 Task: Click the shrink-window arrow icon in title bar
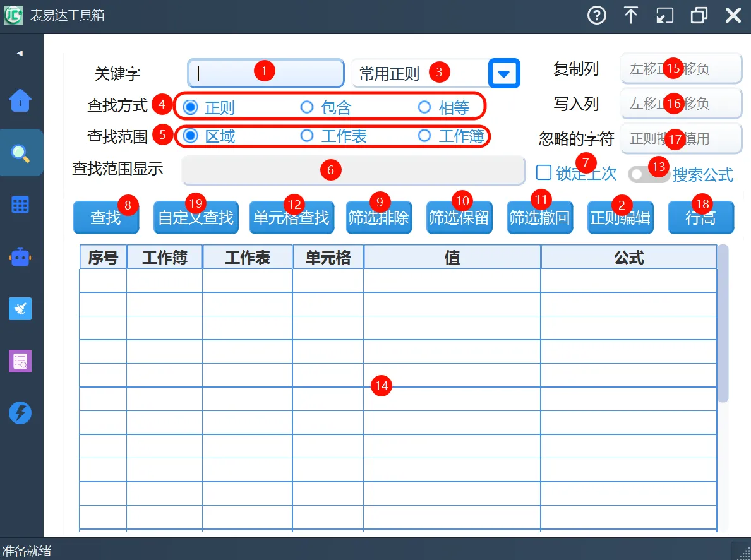pos(665,15)
